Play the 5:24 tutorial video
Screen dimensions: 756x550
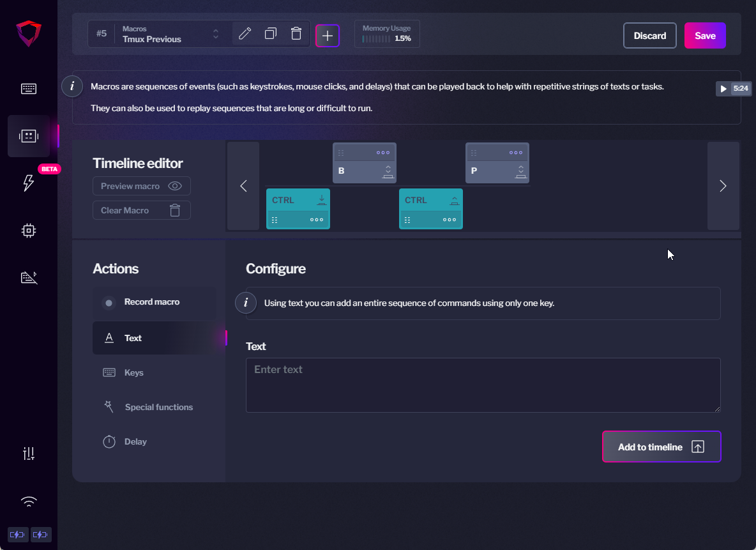click(x=734, y=88)
